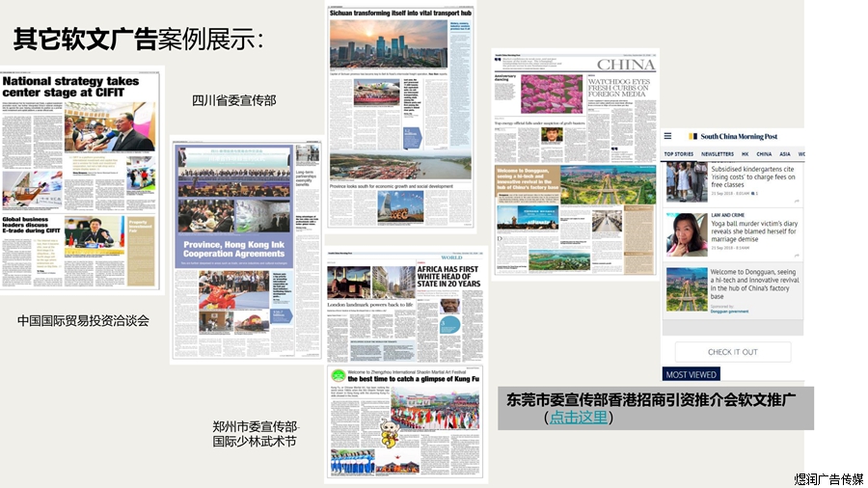
Task: Follow the 点击这里 hyperlink
Action: (578, 417)
